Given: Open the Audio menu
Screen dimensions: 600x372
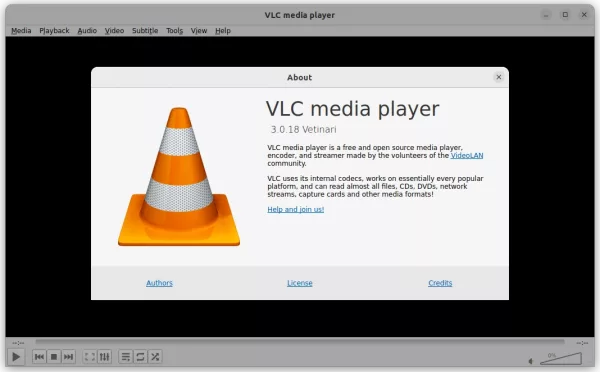Looking at the screenshot, I should tap(87, 31).
